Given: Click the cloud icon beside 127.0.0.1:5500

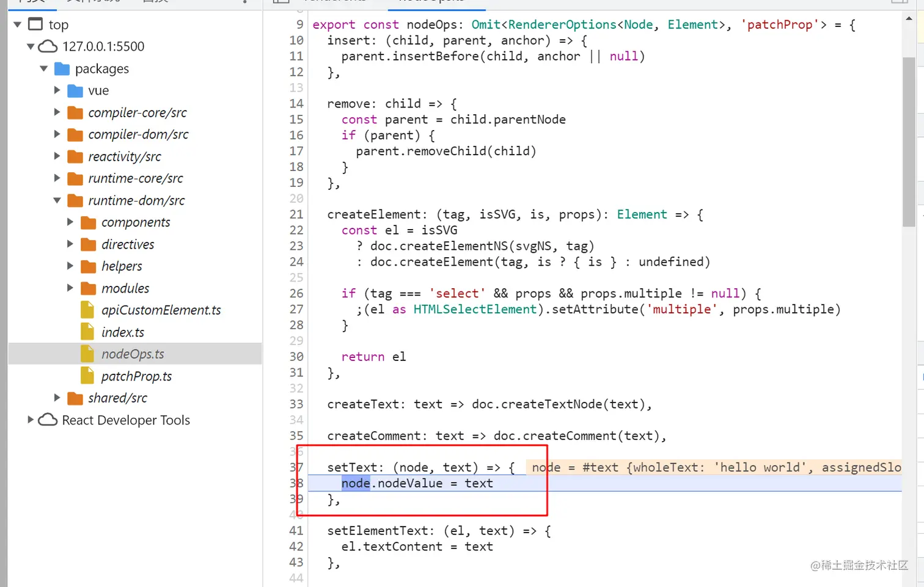Looking at the screenshot, I should click(x=48, y=46).
